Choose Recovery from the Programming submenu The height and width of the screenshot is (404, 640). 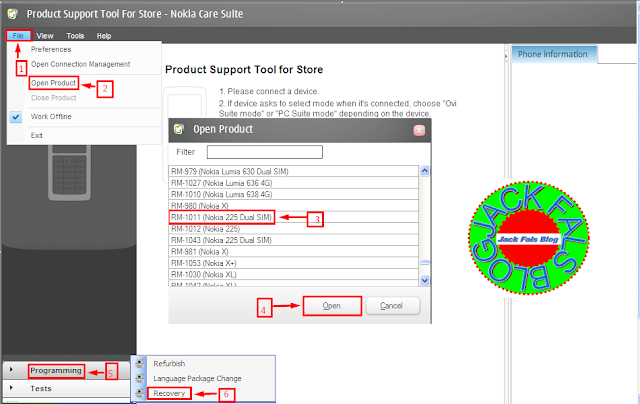click(x=169, y=393)
